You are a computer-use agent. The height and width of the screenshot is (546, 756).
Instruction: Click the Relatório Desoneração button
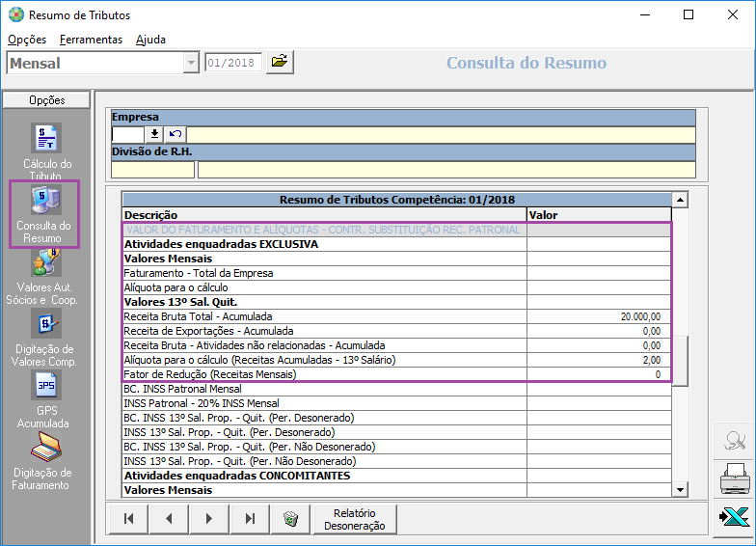[x=355, y=519]
